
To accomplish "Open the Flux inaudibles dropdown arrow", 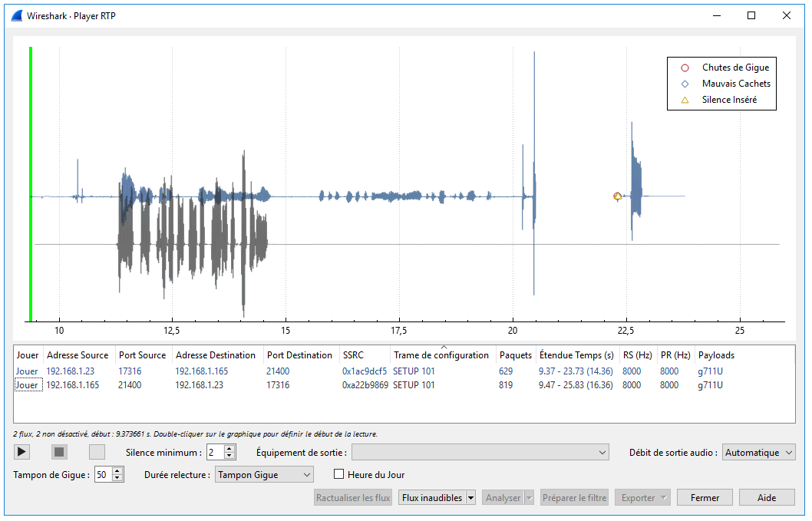I will pyautogui.click(x=470, y=498).
